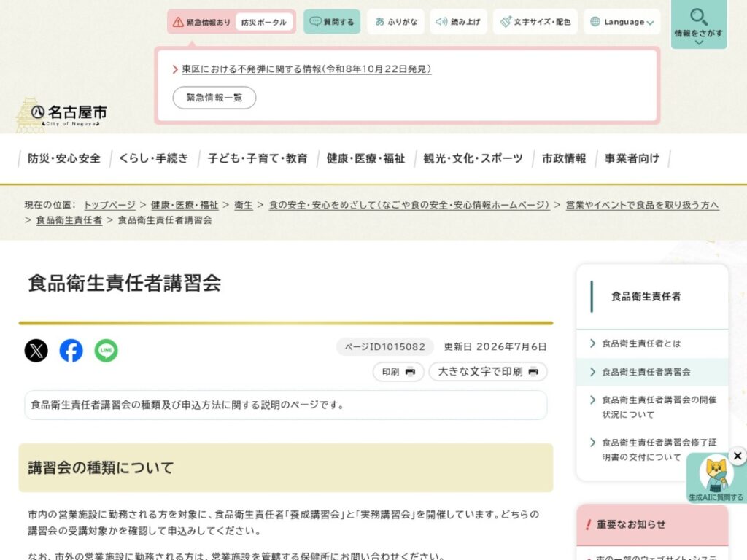Click chevron beside 食品衛生責任者講習会 sidebar item
Image resolution: width=747 pixels, height=560 pixels.
(592, 372)
